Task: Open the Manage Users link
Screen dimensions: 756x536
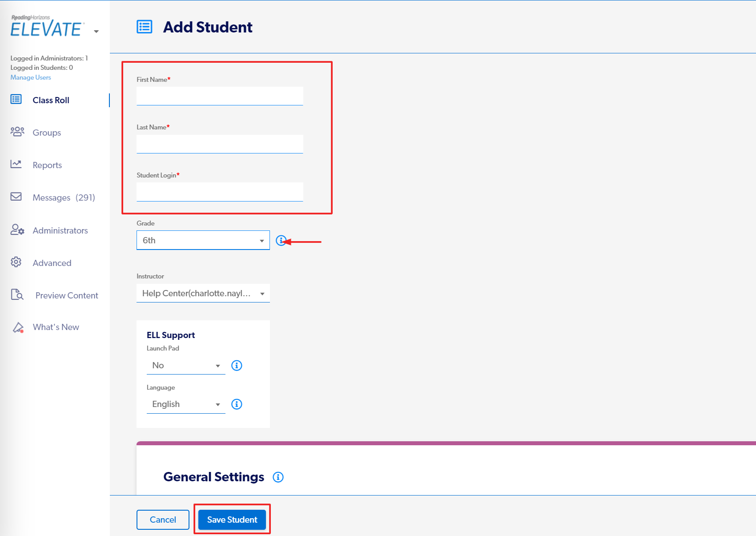Action: [x=31, y=77]
